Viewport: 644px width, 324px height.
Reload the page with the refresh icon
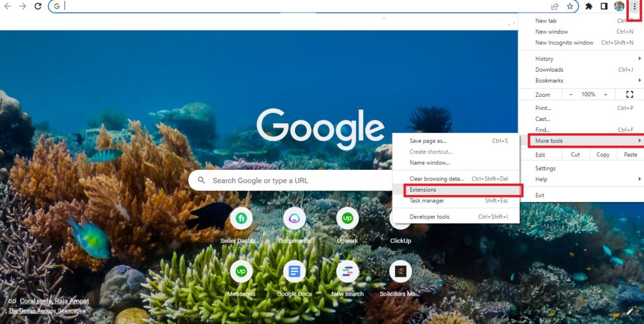[x=38, y=6]
